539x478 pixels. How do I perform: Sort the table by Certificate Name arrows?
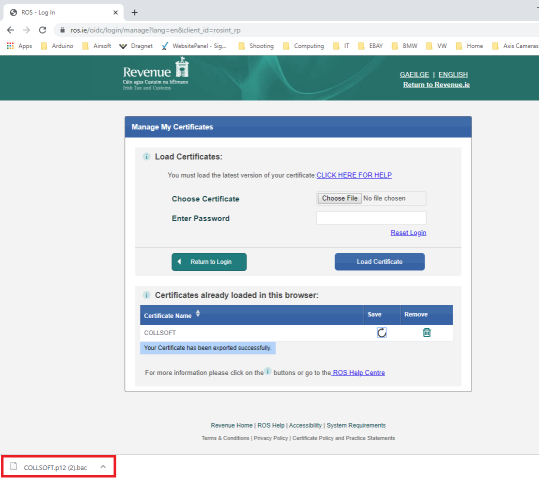click(198, 313)
